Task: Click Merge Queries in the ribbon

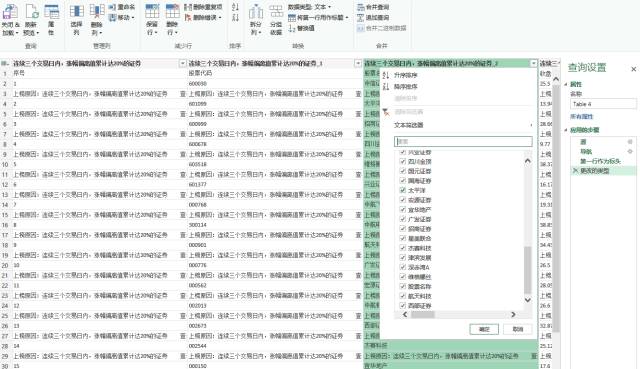Action: 373,7
